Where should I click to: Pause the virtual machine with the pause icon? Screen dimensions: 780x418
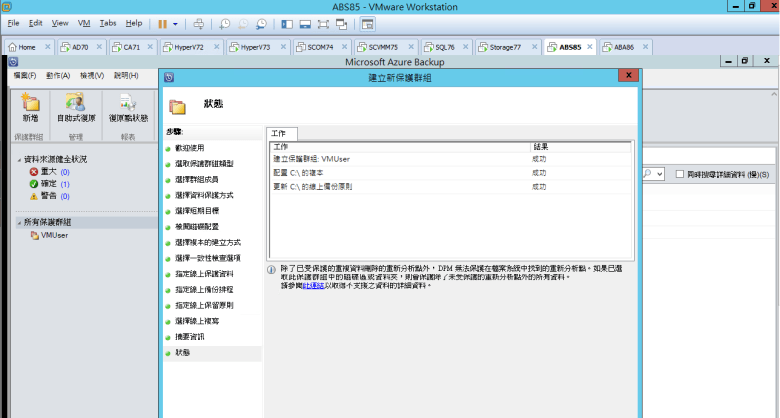pyautogui.click(x=162, y=24)
